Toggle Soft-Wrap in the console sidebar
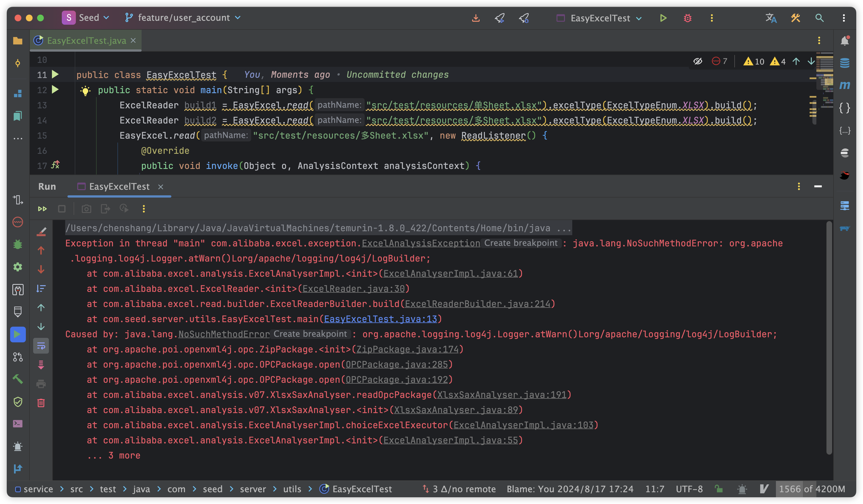This screenshot has width=863, height=504. (x=41, y=346)
